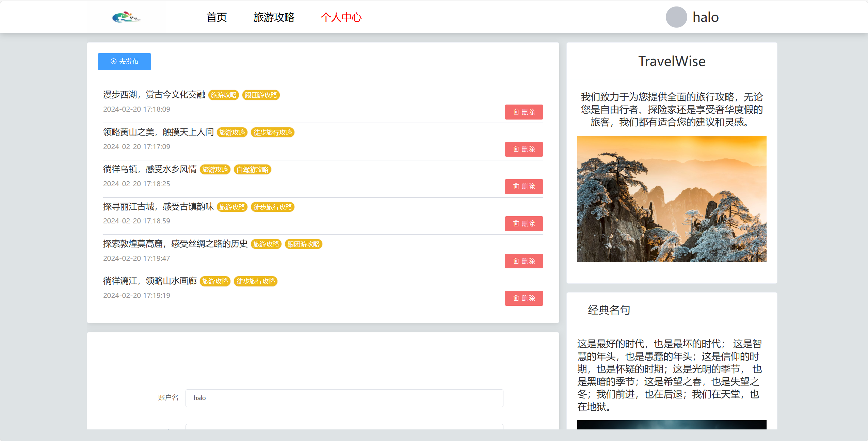Go to 个人中心 menu item
Screen dimensions: 868x441
341,17
